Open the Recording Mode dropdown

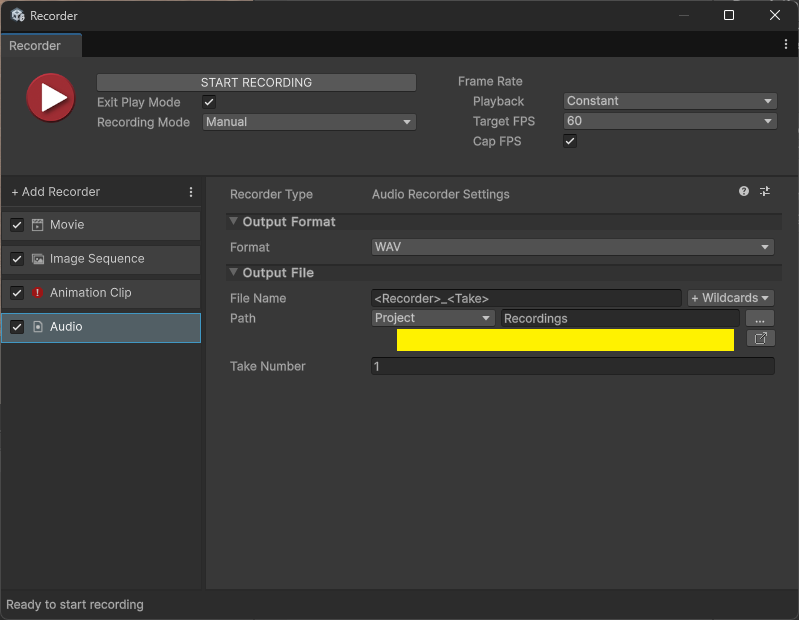tap(309, 122)
